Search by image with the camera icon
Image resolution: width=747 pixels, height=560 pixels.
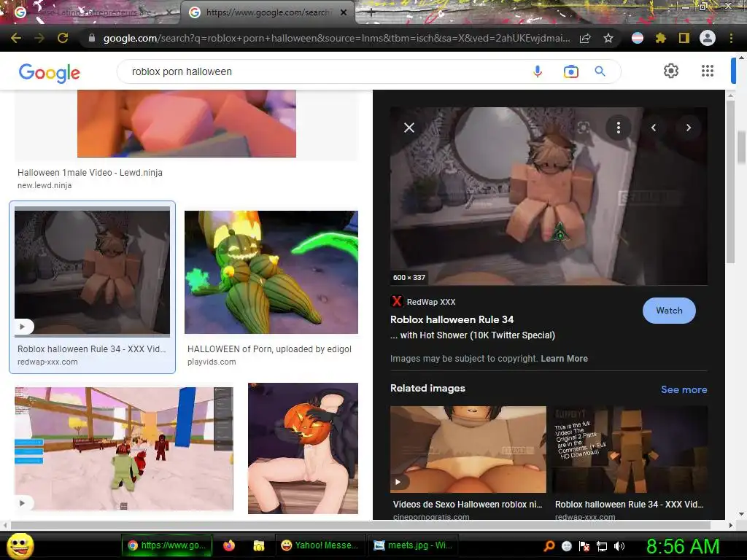[570, 71]
